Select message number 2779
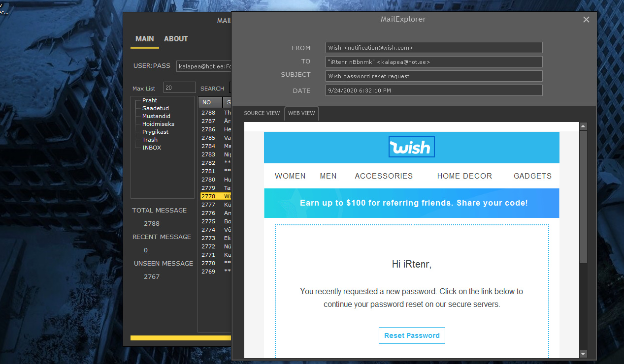This screenshot has width=624, height=364. pos(215,188)
